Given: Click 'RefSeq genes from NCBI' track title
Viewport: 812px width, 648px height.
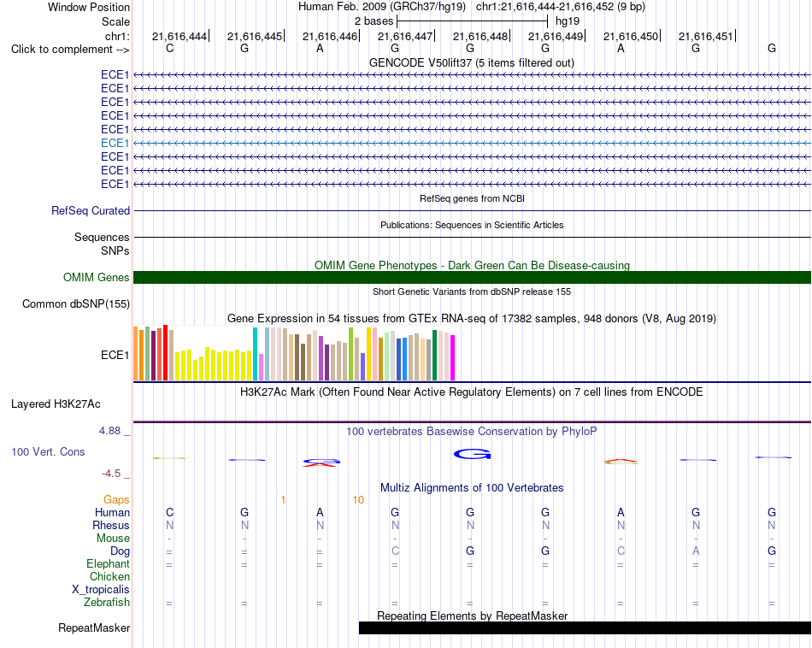Looking at the screenshot, I should point(472,198).
